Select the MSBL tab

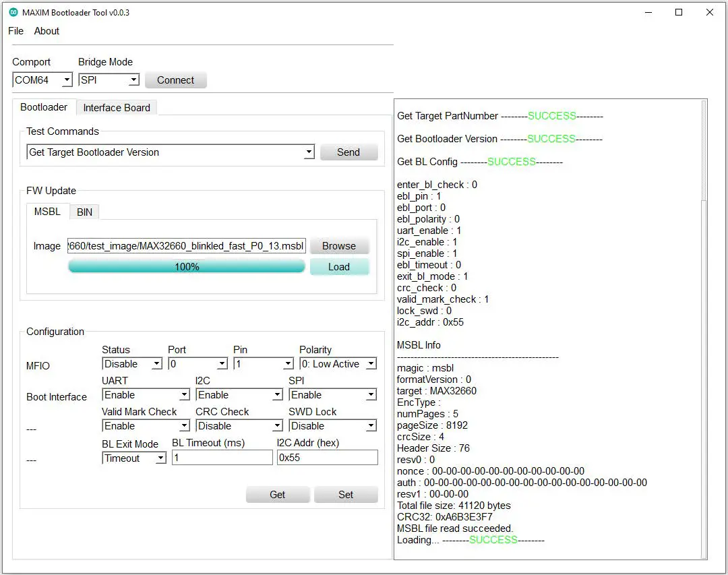point(47,212)
